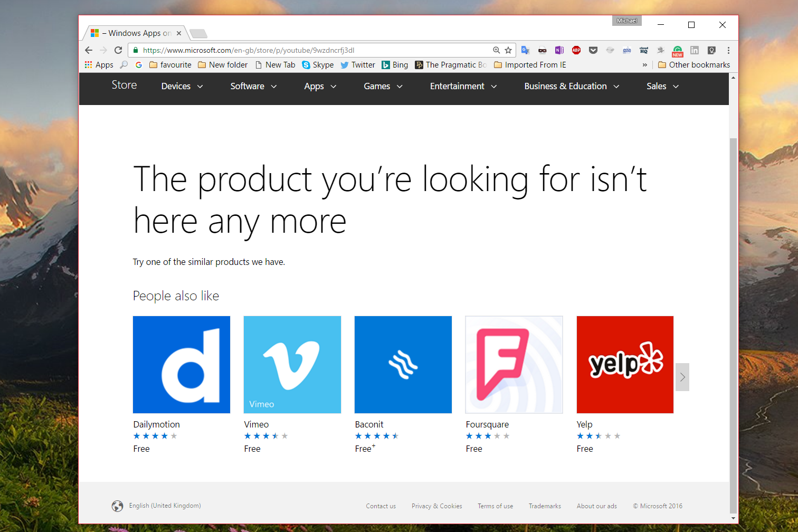This screenshot has width=798, height=532.
Task: Open the Twitter bookmark
Action: [358, 65]
